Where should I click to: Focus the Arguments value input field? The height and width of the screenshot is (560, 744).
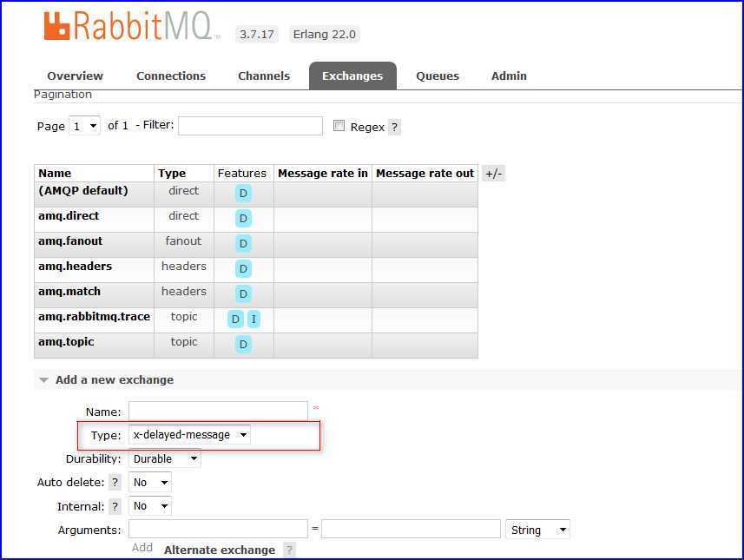pyautogui.click(x=411, y=529)
